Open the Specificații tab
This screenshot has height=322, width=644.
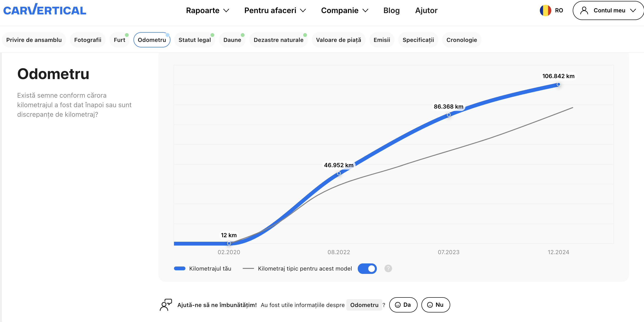click(x=418, y=40)
